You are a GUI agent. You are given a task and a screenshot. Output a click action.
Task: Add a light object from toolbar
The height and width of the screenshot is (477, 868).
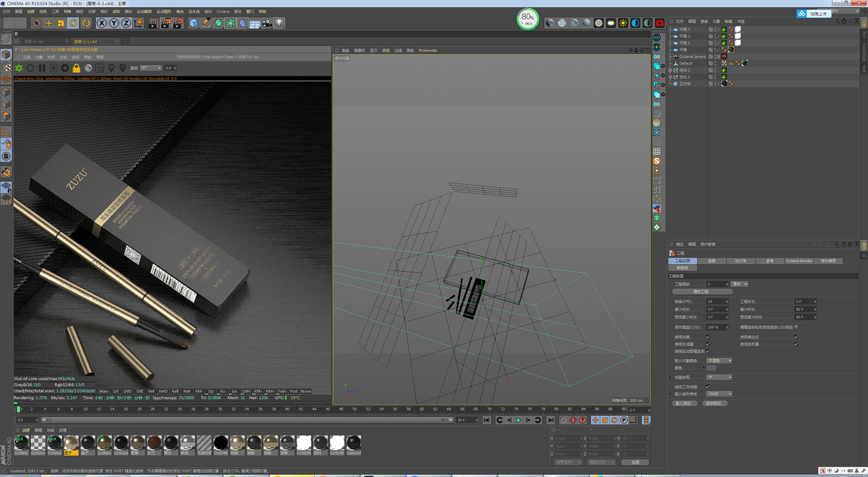point(279,23)
